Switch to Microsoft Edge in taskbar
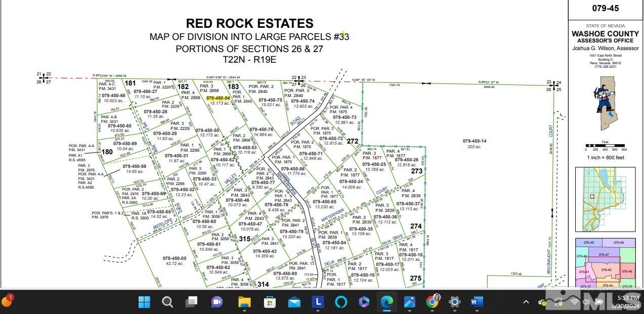 387,302
